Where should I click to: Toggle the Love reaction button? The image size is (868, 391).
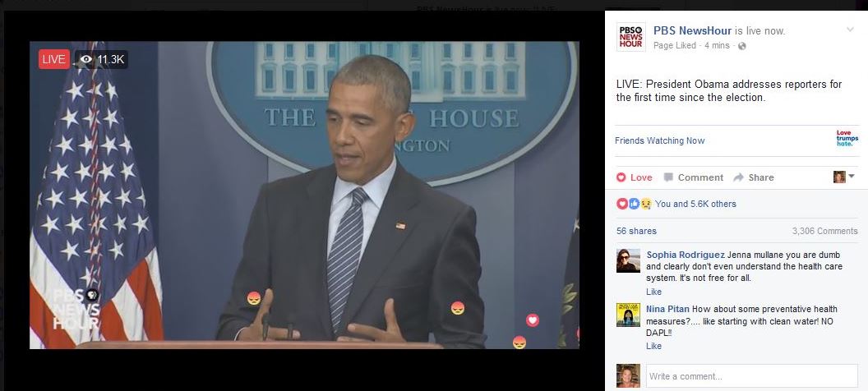pyautogui.click(x=635, y=177)
